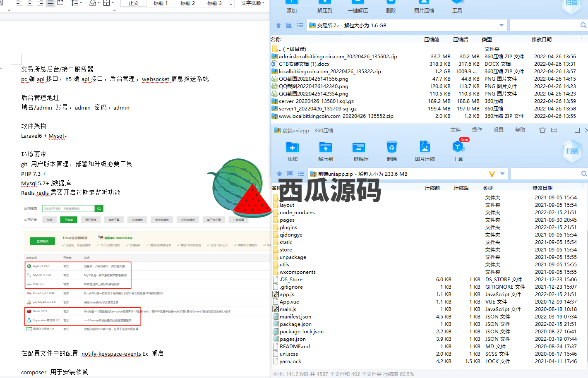Go up one level in 前端uniapp.zip
Image resolution: width=588 pixels, height=378 pixels.
pos(279,174)
